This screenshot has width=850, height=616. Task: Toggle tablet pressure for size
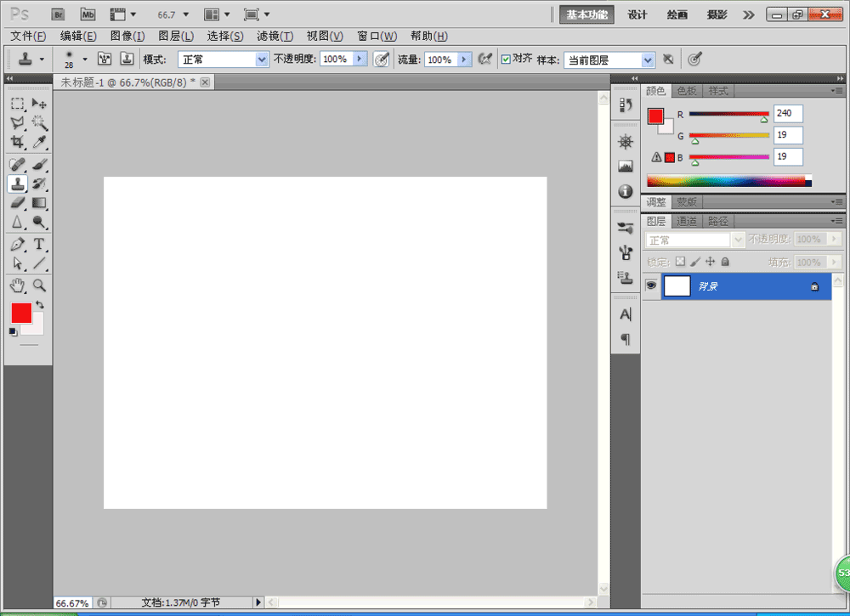[x=694, y=59]
